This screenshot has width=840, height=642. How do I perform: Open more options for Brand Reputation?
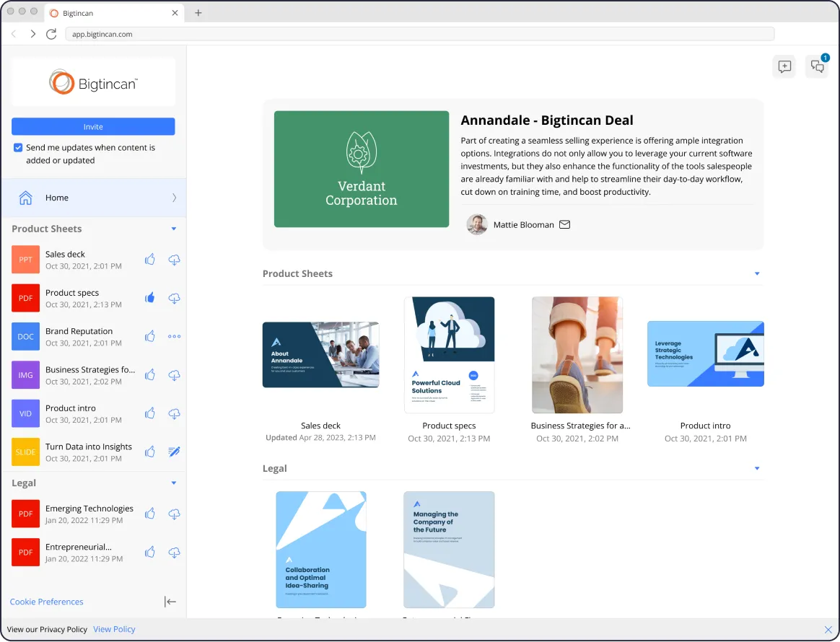click(174, 337)
